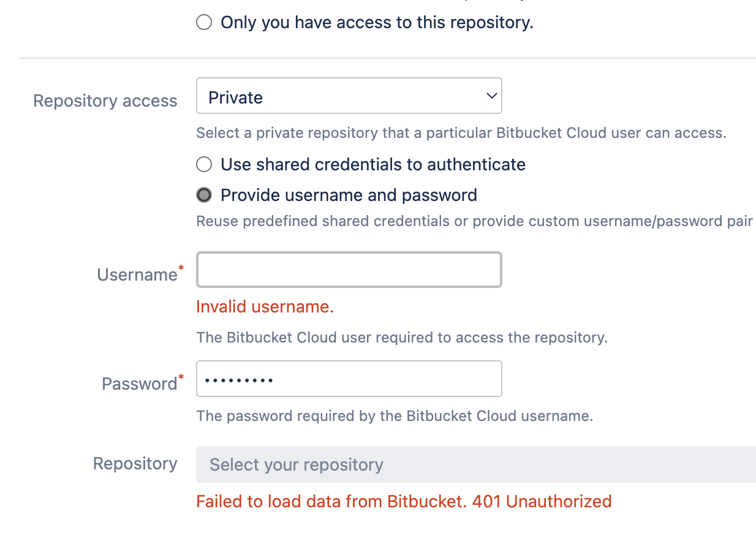Viewport: 756px width, 549px height.
Task: Click the chevron arrow on the Private select box
Action: (491, 96)
